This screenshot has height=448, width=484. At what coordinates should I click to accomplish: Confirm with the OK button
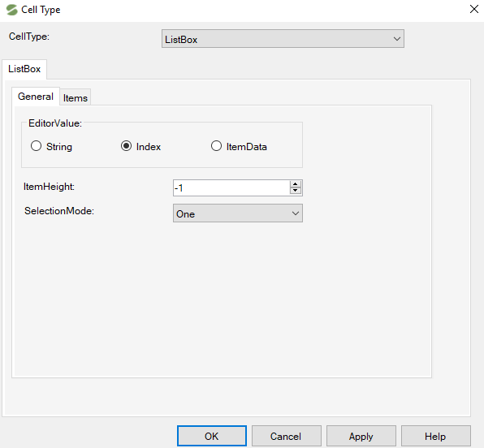(x=212, y=436)
